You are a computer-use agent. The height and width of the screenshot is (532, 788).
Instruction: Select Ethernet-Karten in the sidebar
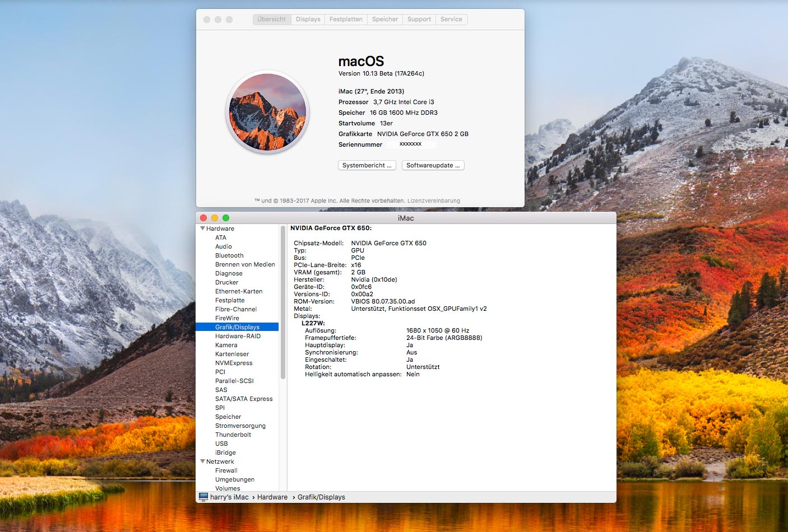[239, 291]
